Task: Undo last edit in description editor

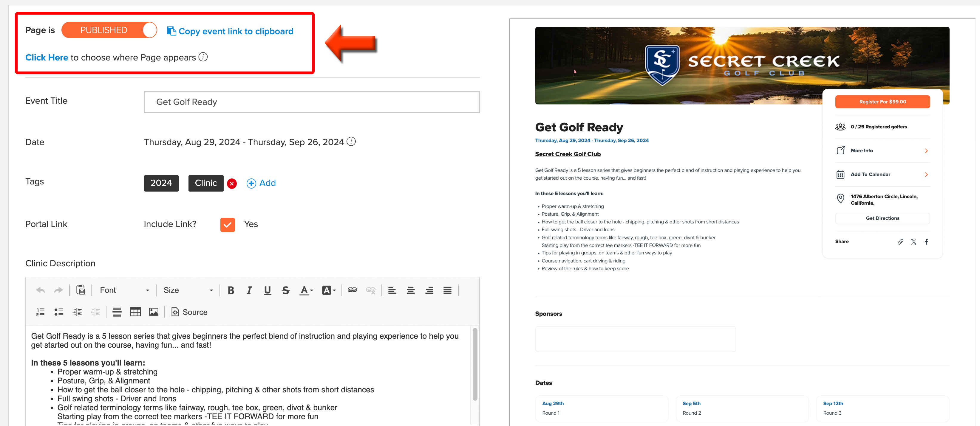Action: point(40,290)
